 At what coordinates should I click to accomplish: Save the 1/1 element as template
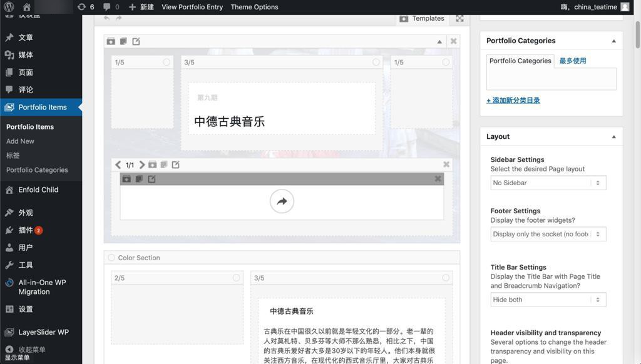(152, 164)
